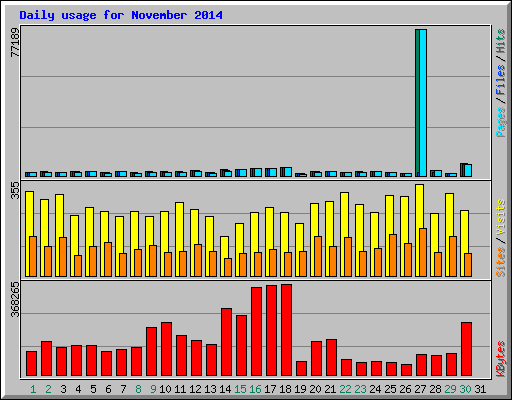Click the orange Sites bar for day 27
The height and width of the screenshot is (400, 512).
[x=423, y=253]
